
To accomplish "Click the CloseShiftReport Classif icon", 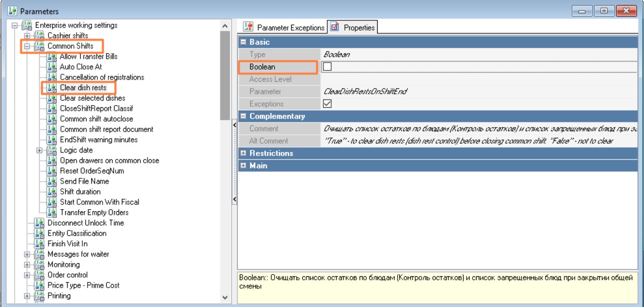I will pos(51,108).
